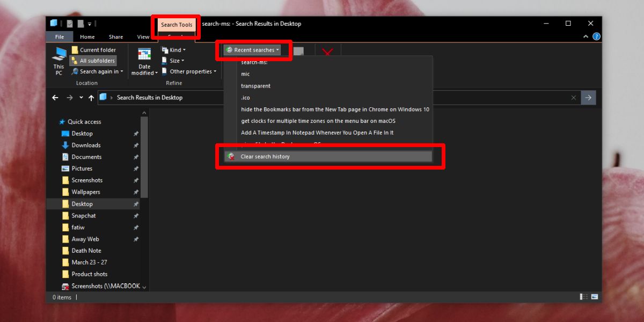Choose the recent search 'transparent'

point(255,86)
